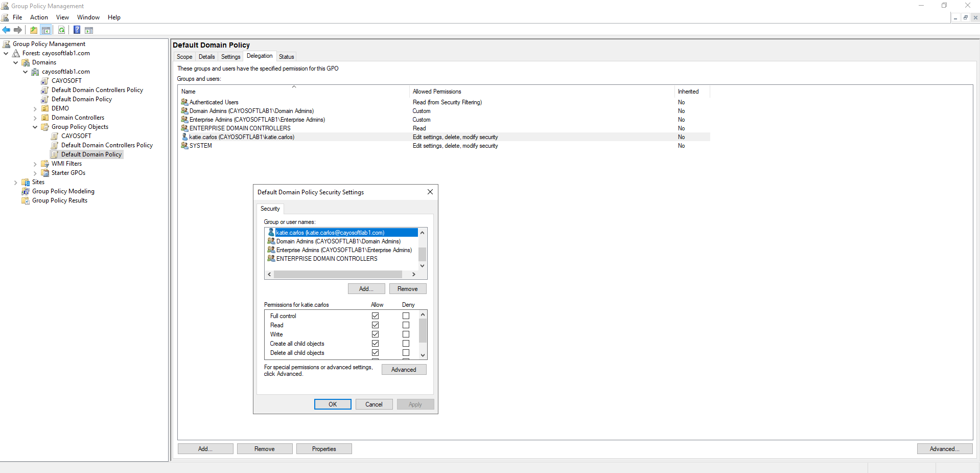
Task: Click the Advanced button in security dialog
Action: coord(404,370)
